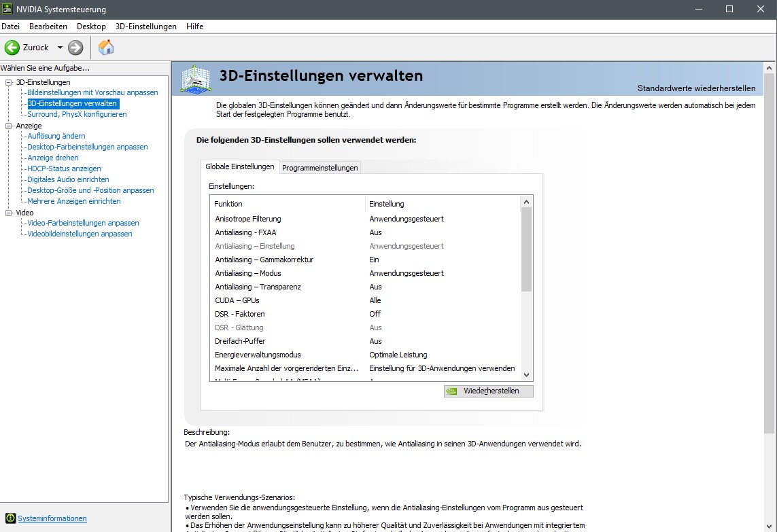Open the home icon in toolbar

106,48
